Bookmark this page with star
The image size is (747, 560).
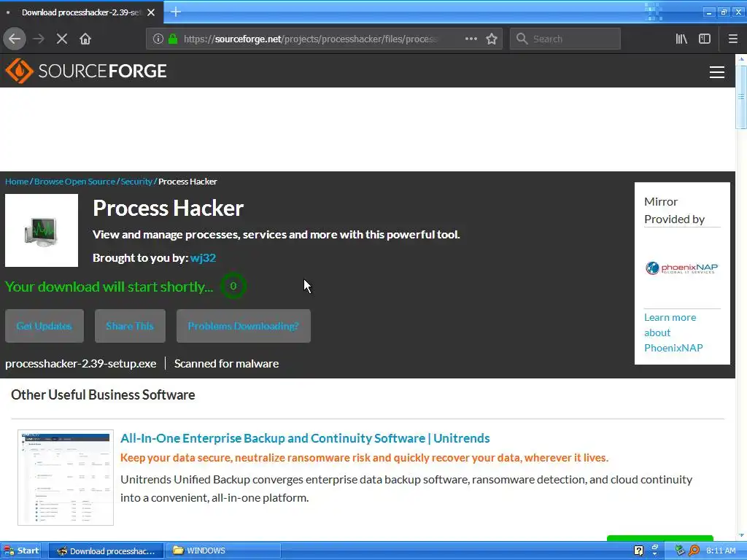click(x=492, y=39)
